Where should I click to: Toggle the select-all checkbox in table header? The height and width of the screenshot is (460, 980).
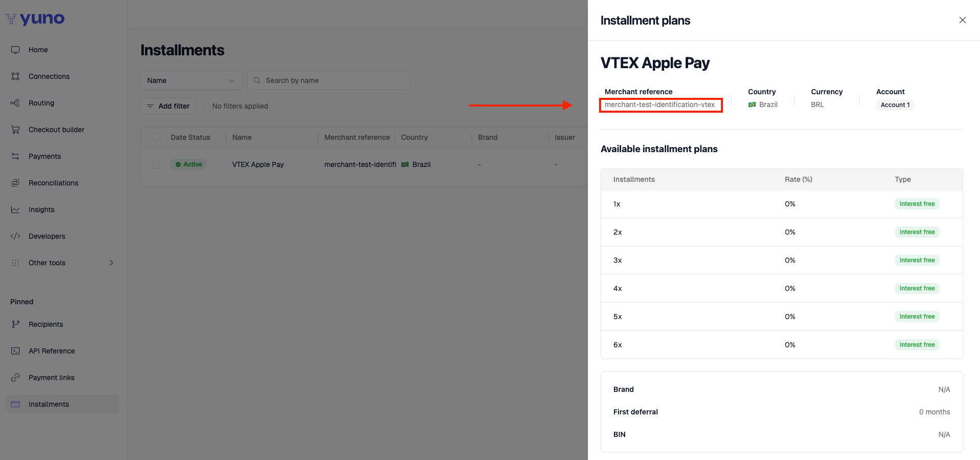point(157,137)
